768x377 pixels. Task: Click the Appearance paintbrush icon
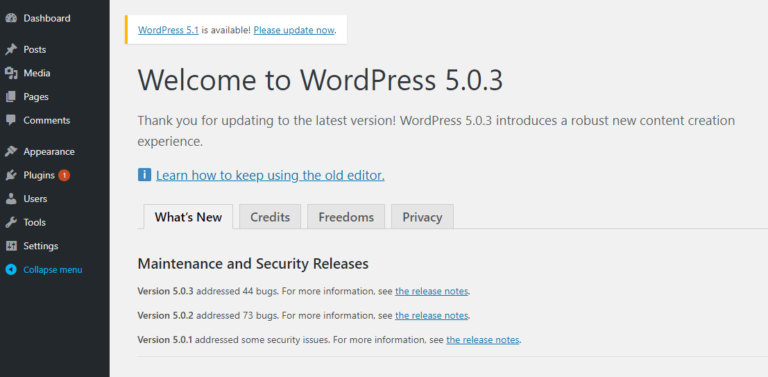click(x=11, y=152)
